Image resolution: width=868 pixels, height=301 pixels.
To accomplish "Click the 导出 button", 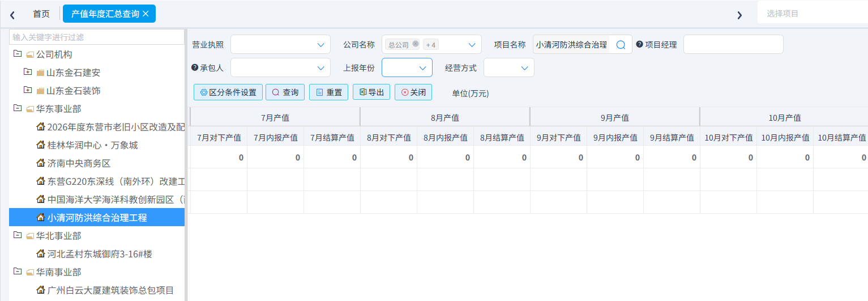I will point(371,92).
